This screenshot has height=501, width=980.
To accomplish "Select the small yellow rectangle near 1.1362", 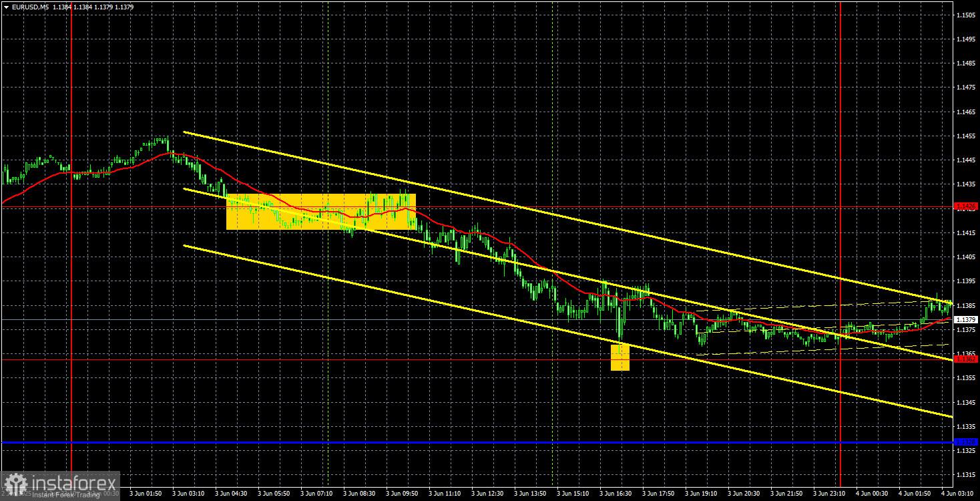I will click(x=620, y=357).
